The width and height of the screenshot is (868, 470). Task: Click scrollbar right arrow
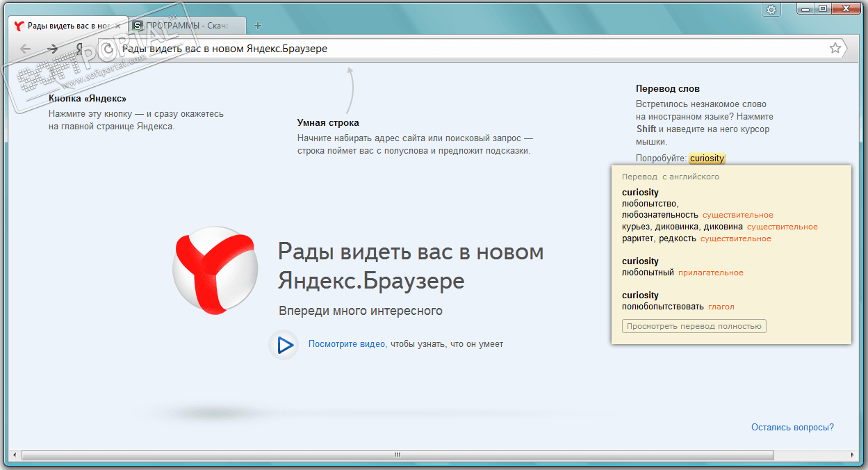pyautogui.click(x=852, y=455)
